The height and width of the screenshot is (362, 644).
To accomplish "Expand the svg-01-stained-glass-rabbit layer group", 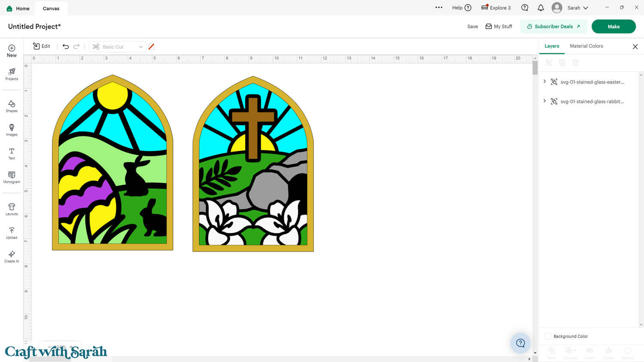I will pos(545,101).
